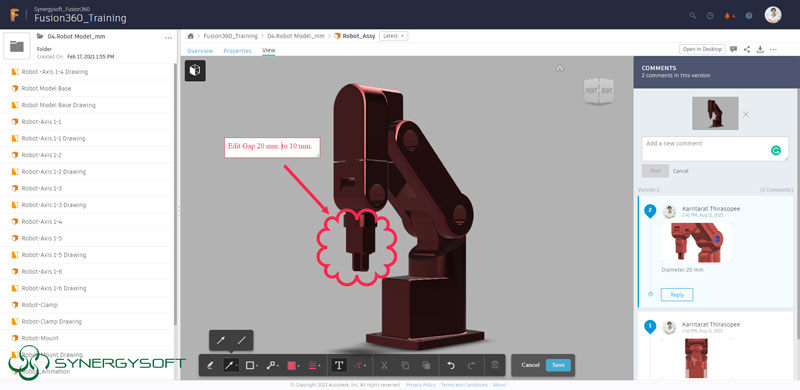Activate the Text markup tool
The image size is (800, 390).
point(339,365)
